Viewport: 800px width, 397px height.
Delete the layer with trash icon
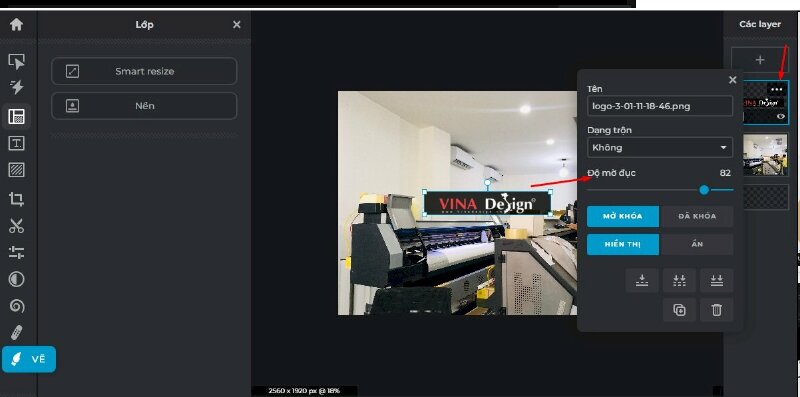pyautogui.click(x=716, y=310)
